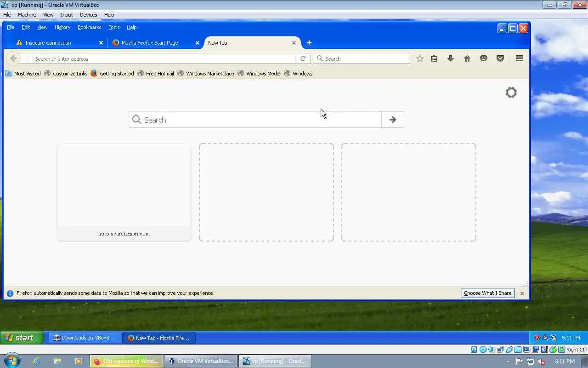Click the Firefox back arrow button

click(x=13, y=58)
